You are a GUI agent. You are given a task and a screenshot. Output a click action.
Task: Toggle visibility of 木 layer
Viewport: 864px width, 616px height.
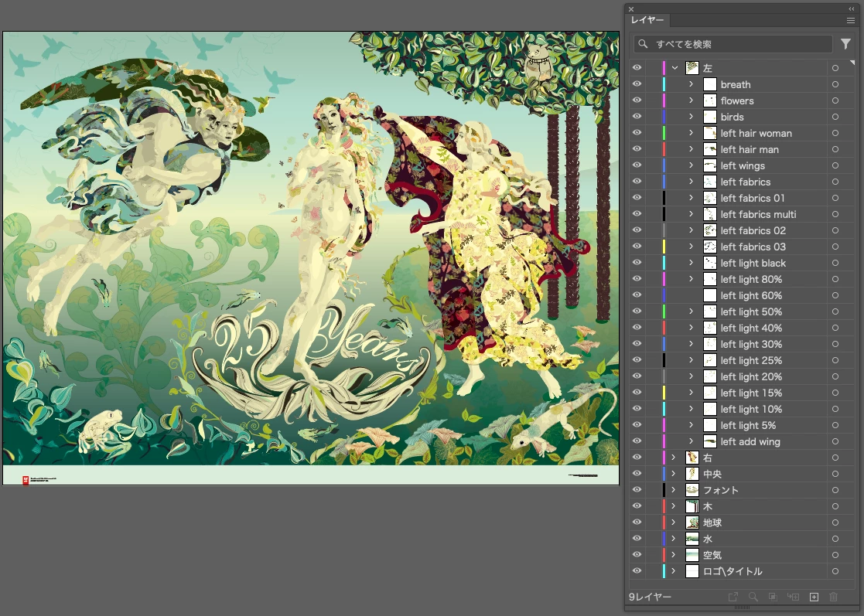(x=637, y=506)
